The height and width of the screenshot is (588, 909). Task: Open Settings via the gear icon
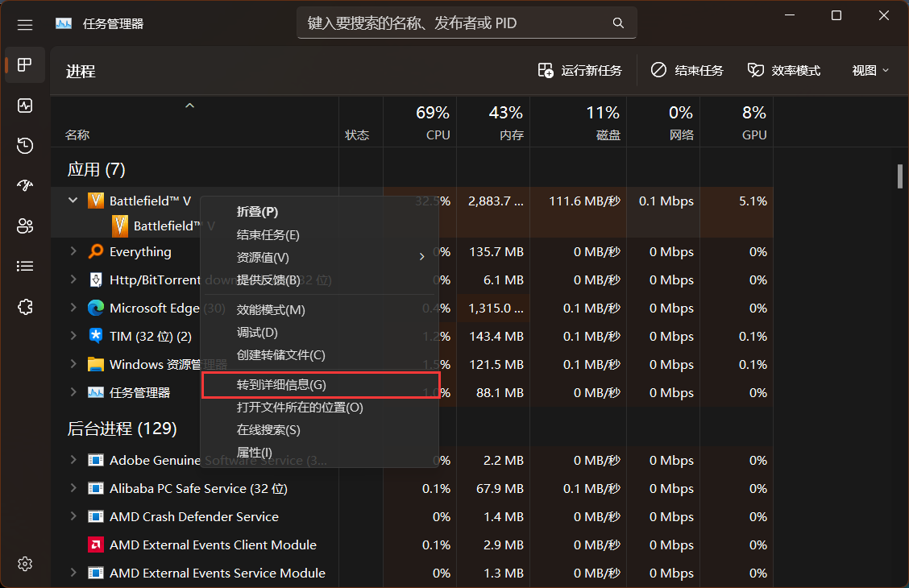coord(25,564)
